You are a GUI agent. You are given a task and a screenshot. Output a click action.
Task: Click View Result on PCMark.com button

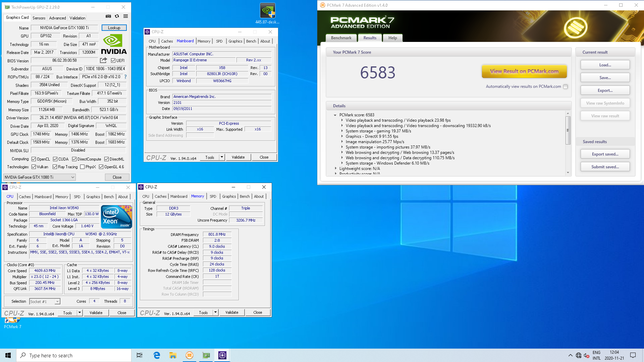click(x=524, y=71)
